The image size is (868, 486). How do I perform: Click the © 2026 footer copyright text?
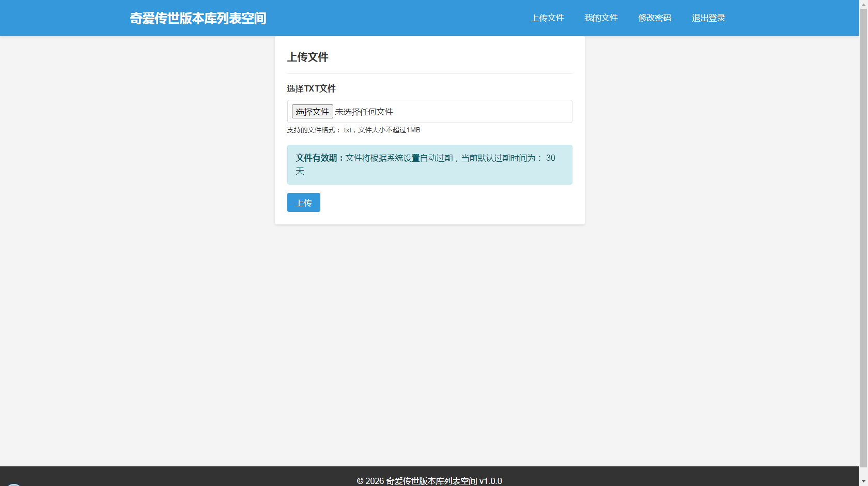tap(370, 481)
